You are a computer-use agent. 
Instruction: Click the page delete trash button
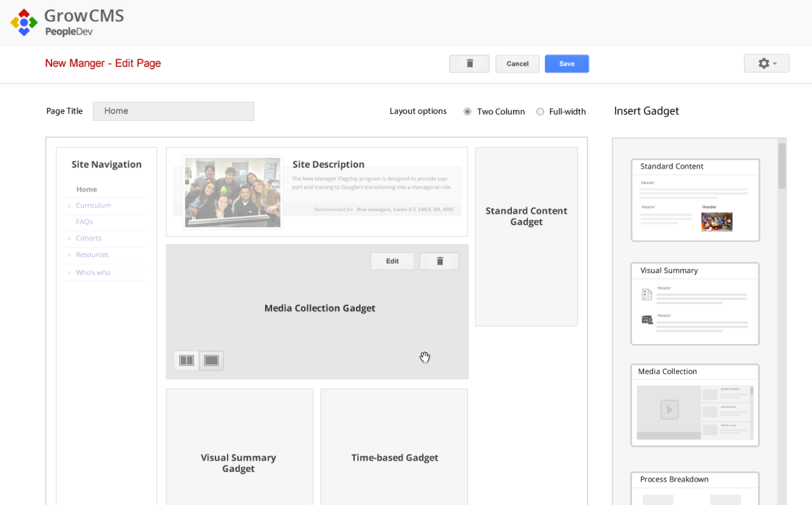(x=469, y=64)
